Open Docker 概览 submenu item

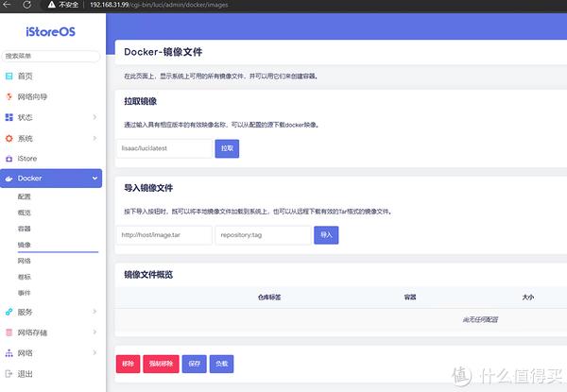25,213
